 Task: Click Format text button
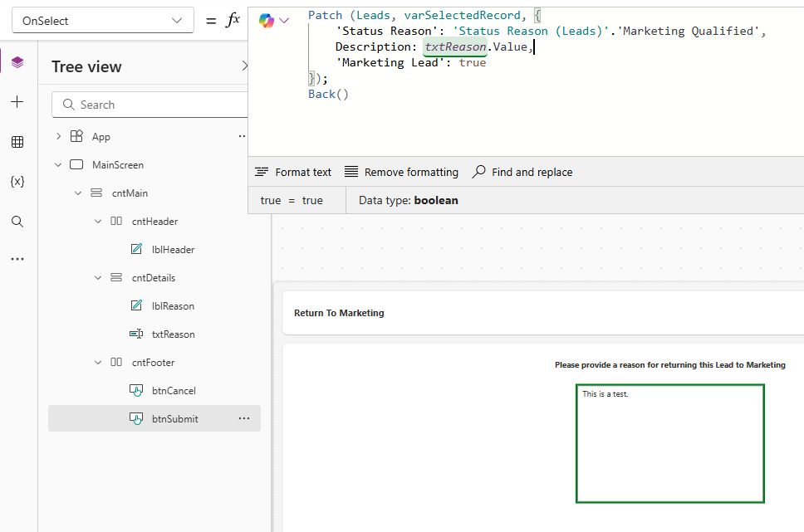tap(293, 173)
